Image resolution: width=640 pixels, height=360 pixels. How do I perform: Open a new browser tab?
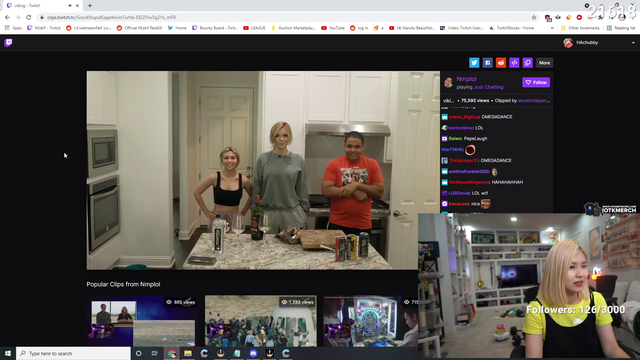90,6
